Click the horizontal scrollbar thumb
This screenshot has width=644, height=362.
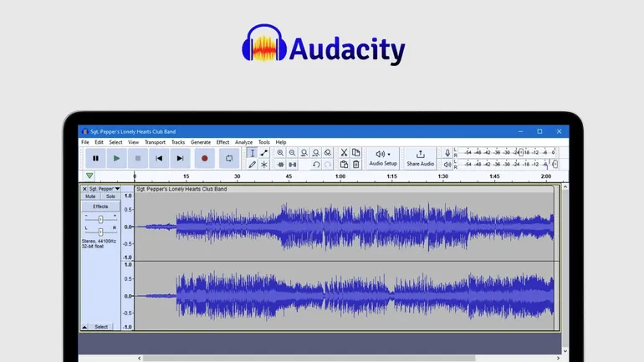[x=309, y=359]
